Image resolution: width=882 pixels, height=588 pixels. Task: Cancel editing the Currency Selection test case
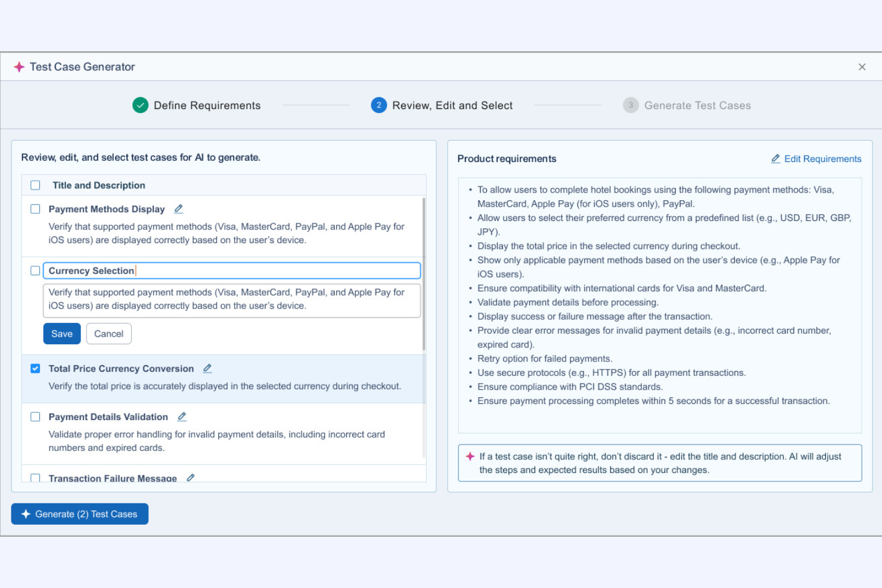[x=108, y=334]
